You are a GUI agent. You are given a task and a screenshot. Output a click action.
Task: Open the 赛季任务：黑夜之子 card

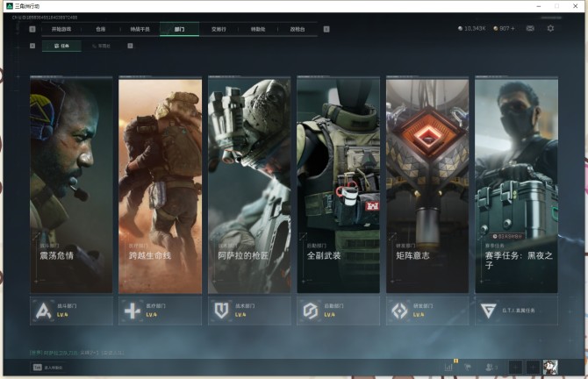click(x=516, y=184)
